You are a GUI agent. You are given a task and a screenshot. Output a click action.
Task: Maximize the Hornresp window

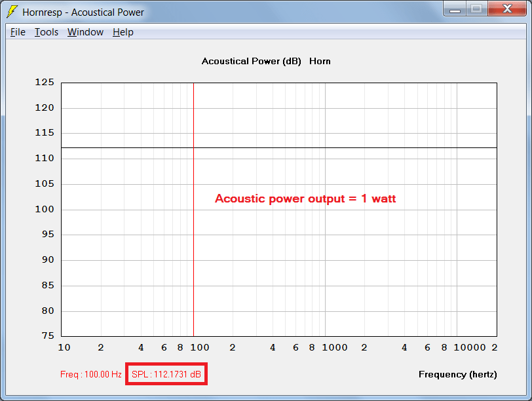tap(477, 9)
